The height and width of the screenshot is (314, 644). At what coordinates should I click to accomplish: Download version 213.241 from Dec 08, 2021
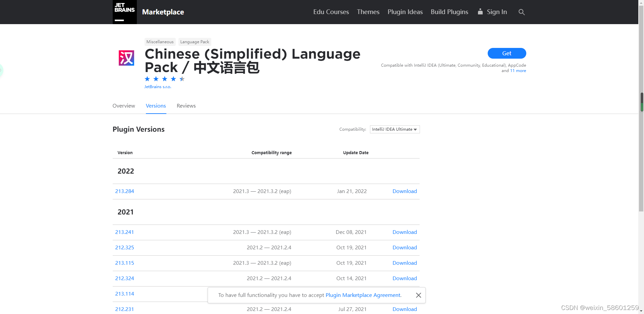(x=405, y=232)
